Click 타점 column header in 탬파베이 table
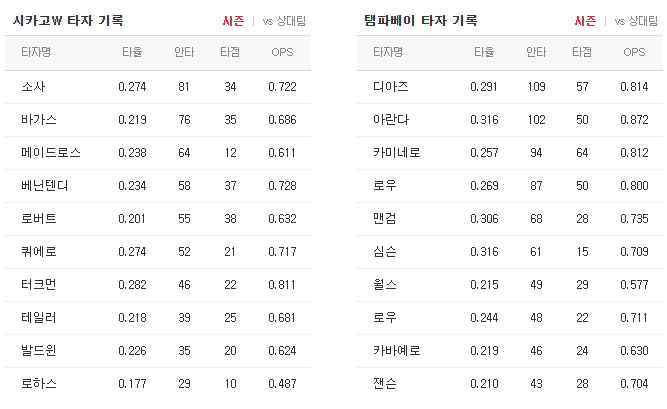 point(581,52)
